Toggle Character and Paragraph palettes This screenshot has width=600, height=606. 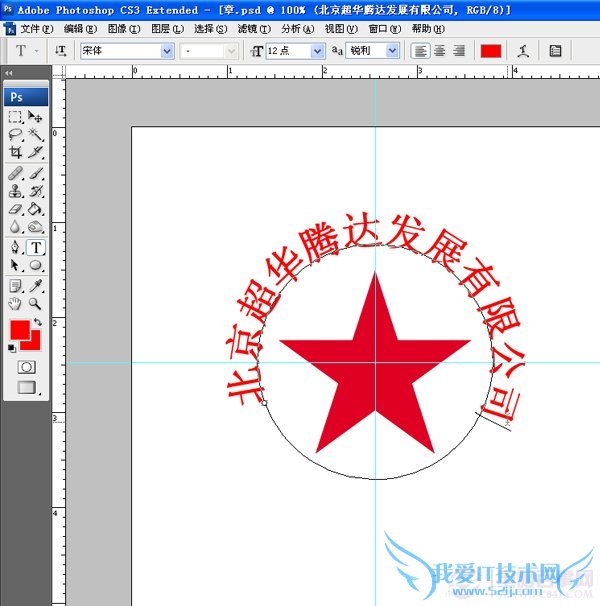(x=555, y=51)
